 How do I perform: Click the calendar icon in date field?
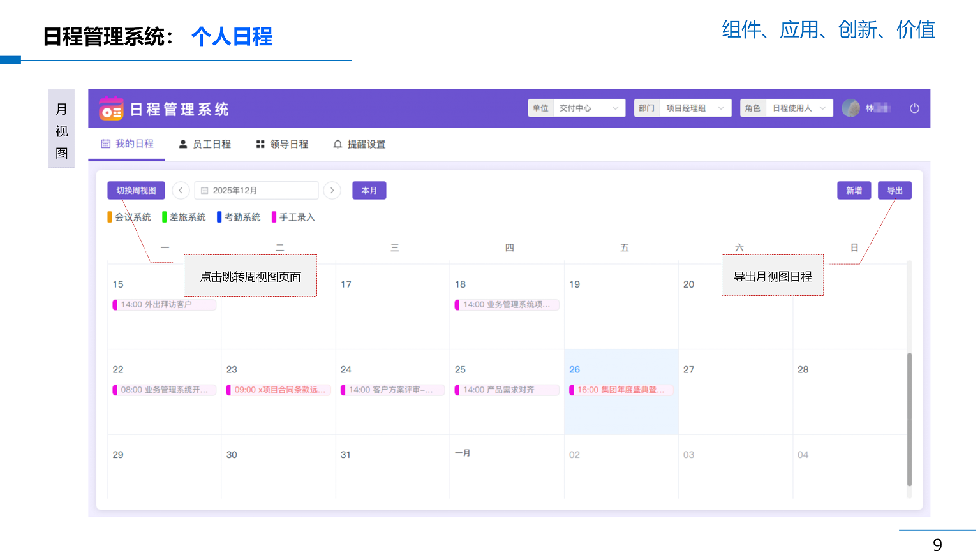tap(205, 191)
